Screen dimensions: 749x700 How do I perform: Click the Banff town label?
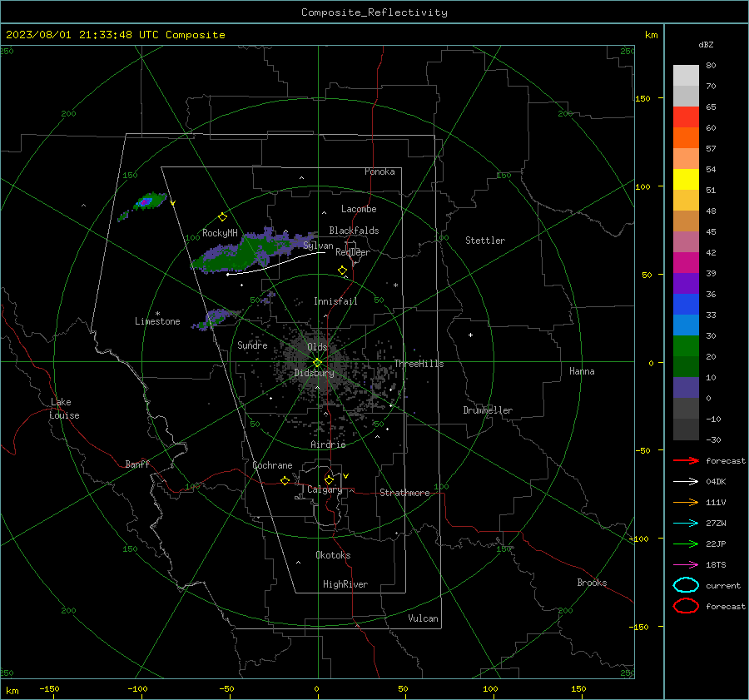click(x=137, y=464)
